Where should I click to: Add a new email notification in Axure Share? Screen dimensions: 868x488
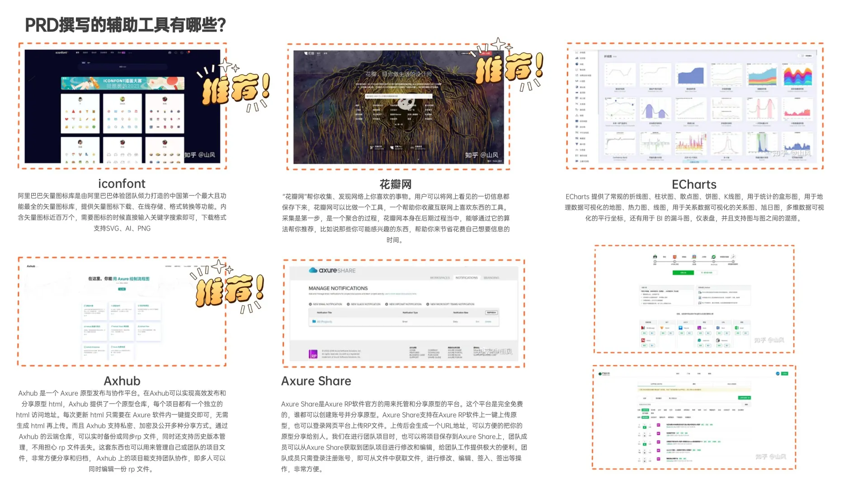tap(325, 304)
